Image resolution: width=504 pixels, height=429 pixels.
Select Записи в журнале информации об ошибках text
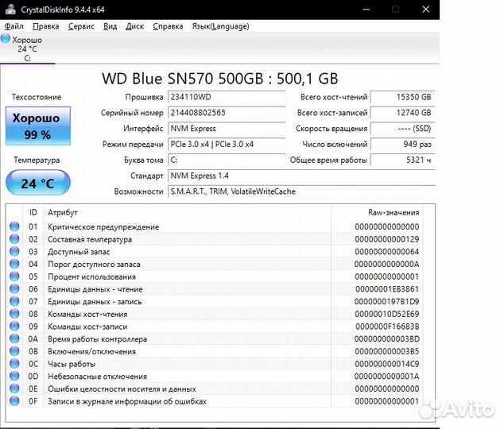coord(127,401)
